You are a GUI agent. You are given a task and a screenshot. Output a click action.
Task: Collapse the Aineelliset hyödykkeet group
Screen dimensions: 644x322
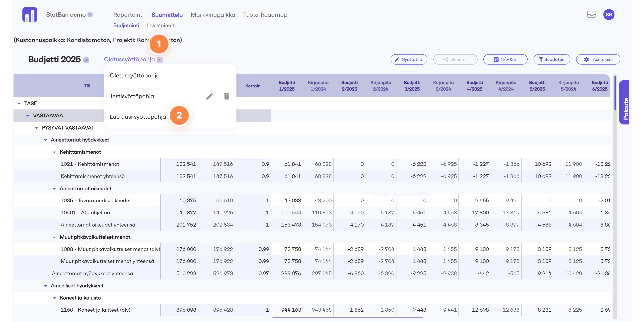[x=45, y=286]
